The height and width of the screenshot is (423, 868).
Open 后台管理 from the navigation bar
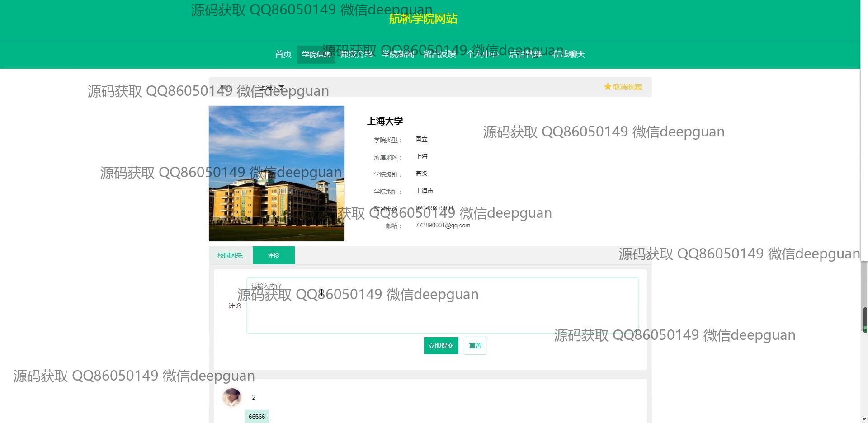tap(525, 54)
